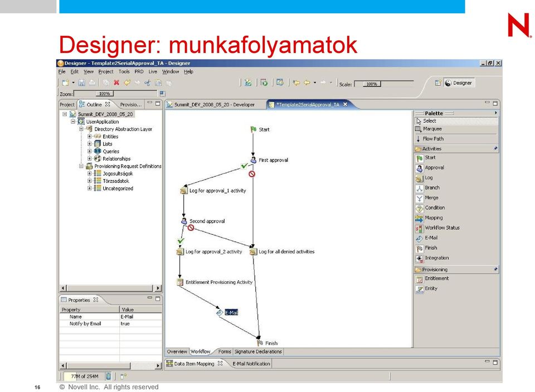535x392 pixels.
Task: Expand the Entities tree node
Action: coord(89,136)
